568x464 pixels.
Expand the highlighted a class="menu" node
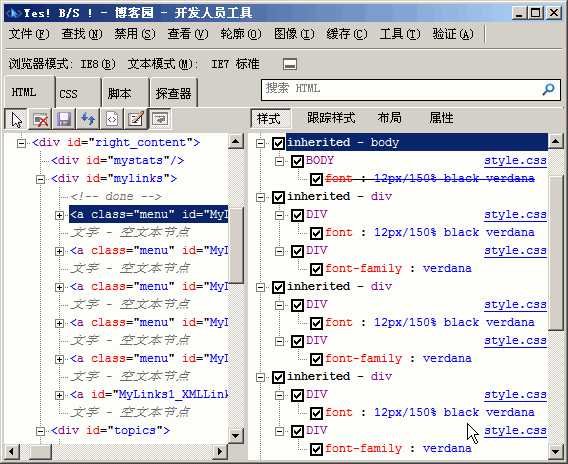[x=59, y=215]
